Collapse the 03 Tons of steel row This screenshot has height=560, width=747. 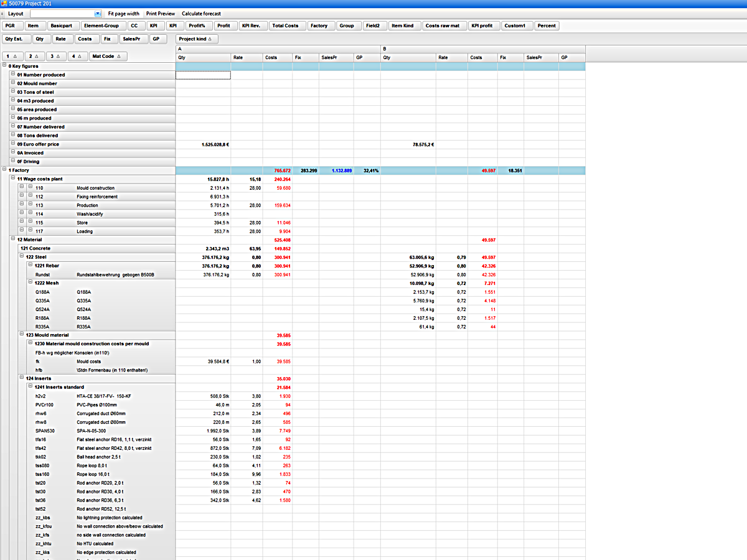click(13, 91)
